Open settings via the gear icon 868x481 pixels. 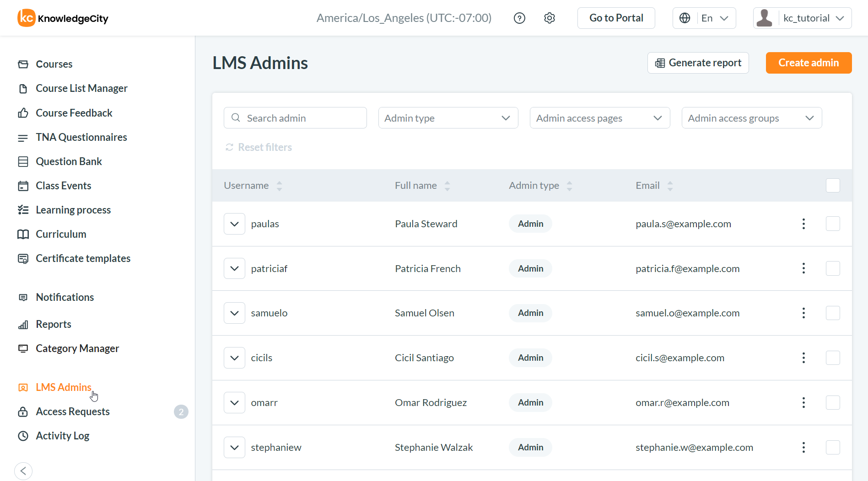point(550,18)
